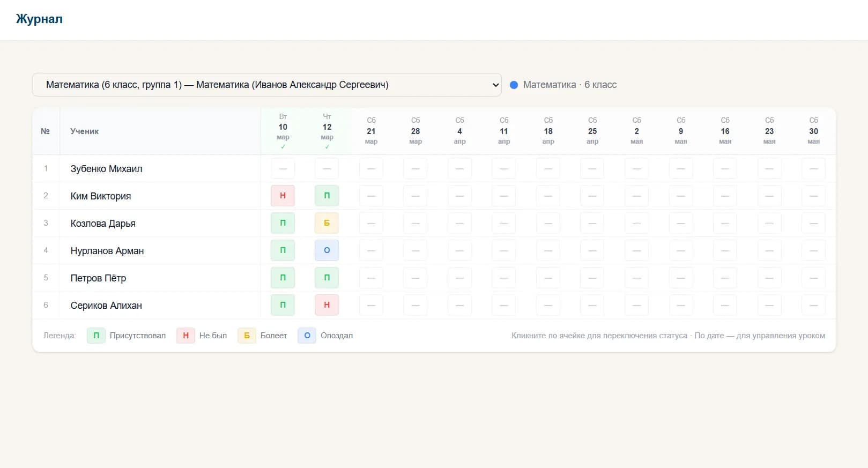Click Петров Пётр's present cell on 10 мар

coord(283,278)
